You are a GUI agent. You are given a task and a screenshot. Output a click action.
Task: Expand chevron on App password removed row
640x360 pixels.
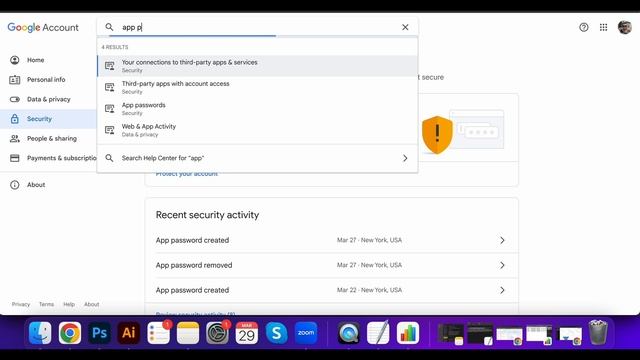click(502, 265)
